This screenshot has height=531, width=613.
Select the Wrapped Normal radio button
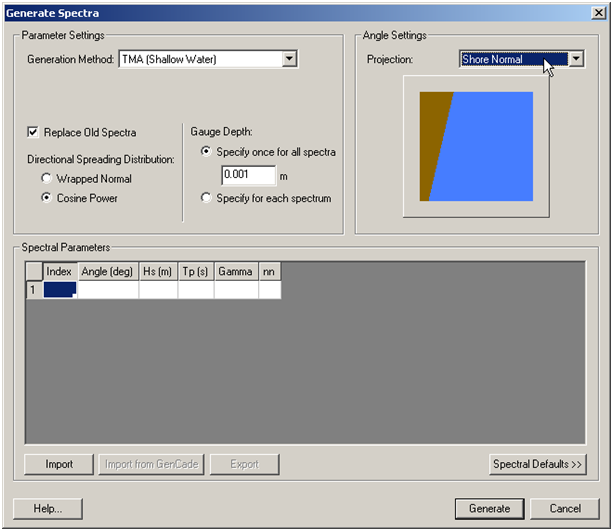(x=46, y=178)
